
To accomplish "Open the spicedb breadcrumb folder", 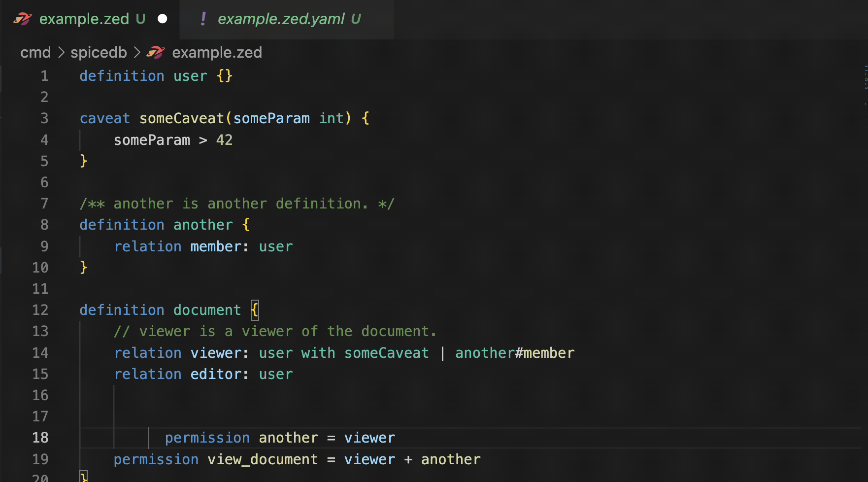I will coord(99,52).
